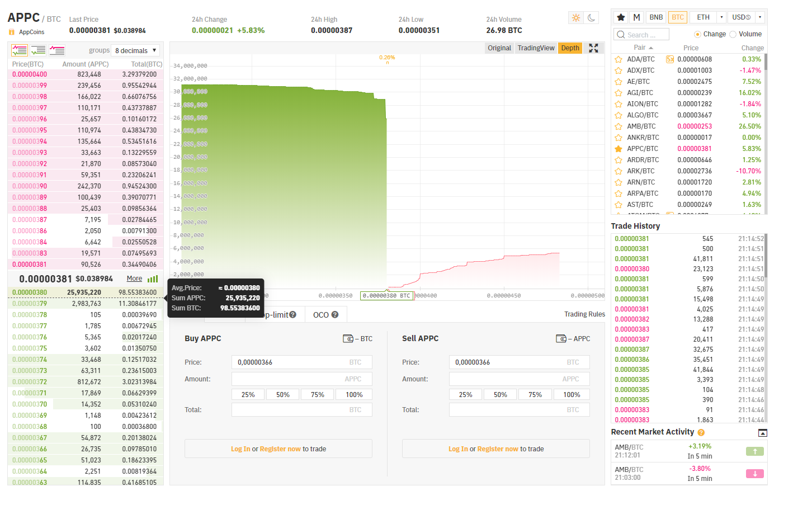Screen dimensions: 812x505
Task: Click pink down-arrow badge for AMB/BTC -3.80%
Action: (x=755, y=474)
